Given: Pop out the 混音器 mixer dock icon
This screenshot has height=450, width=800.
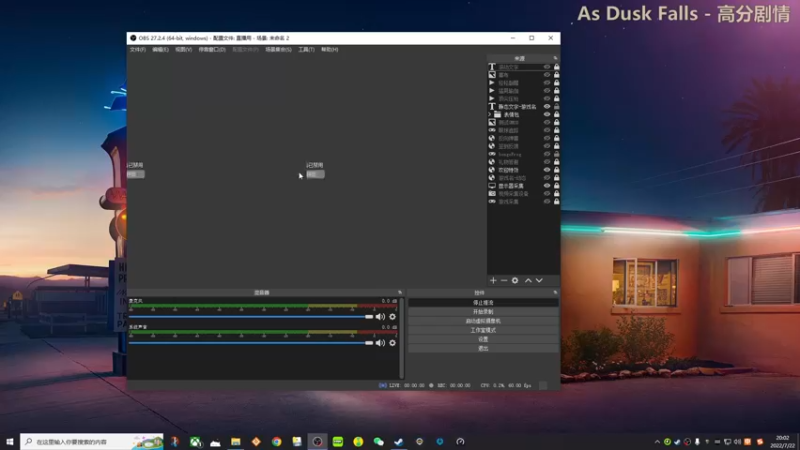Looking at the screenshot, I should pyautogui.click(x=400, y=292).
